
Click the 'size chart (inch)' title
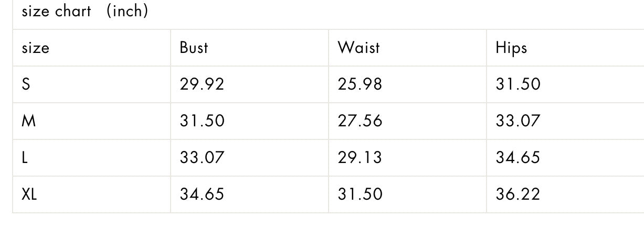[x=85, y=12]
